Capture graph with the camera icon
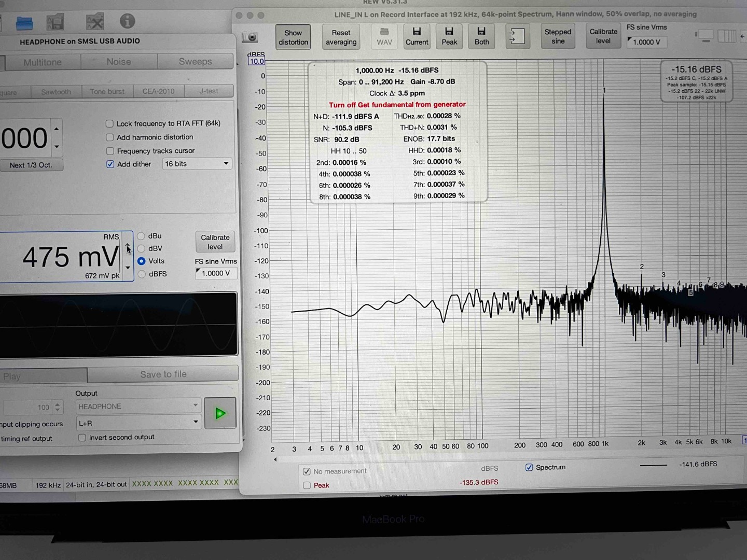This screenshot has width=747, height=560. click(251, 37)
